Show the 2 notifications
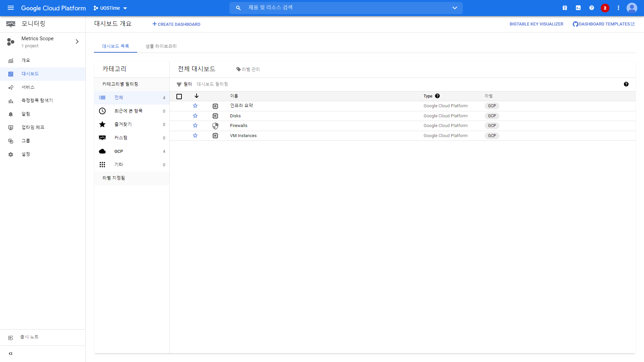Screen dimensions: 644x362 (605, 8)
